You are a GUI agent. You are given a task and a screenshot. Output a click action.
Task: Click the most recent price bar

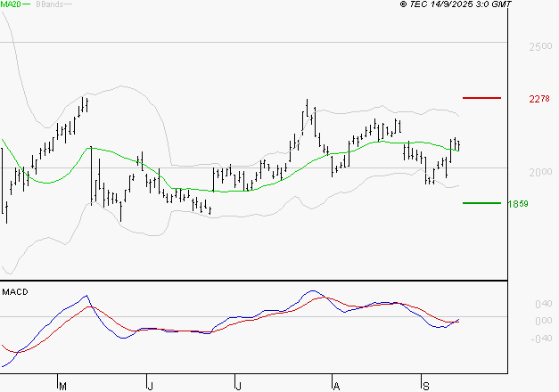(x=458, y=144)
